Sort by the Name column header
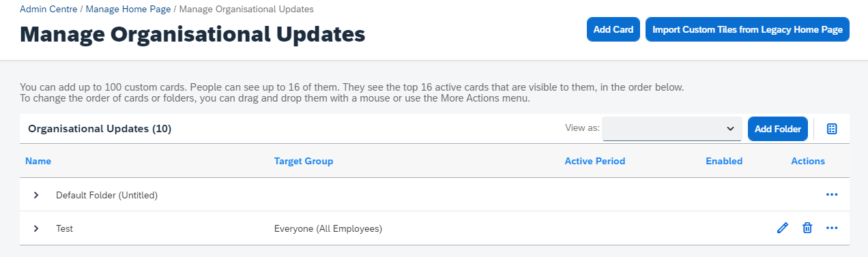Viewport: 868px width, 257px height. 38,162
